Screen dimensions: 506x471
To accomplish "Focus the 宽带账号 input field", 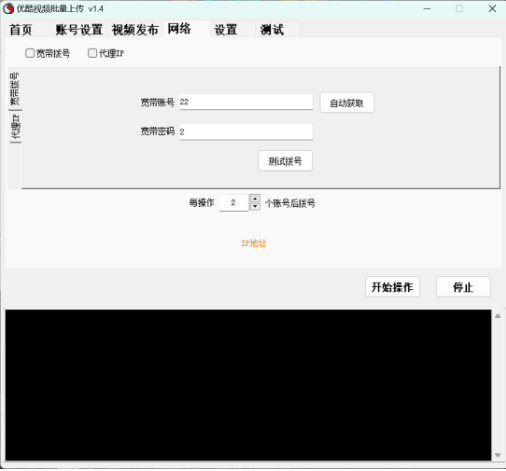I will click(x=246, y=102).
